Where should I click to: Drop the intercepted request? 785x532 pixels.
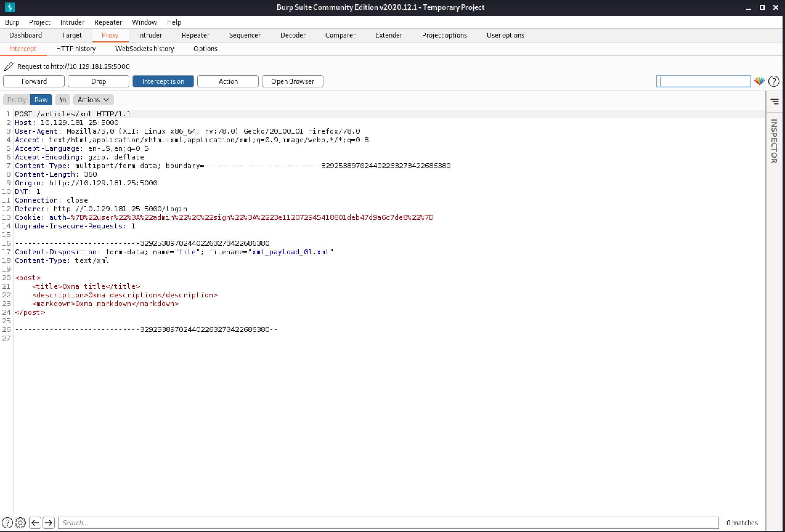point(98,81)
